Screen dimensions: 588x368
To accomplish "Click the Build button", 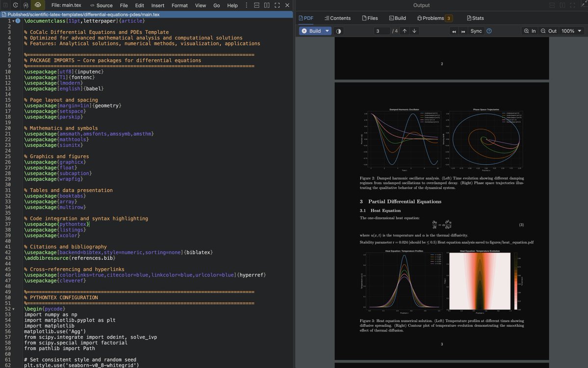I will pos(313,30).
